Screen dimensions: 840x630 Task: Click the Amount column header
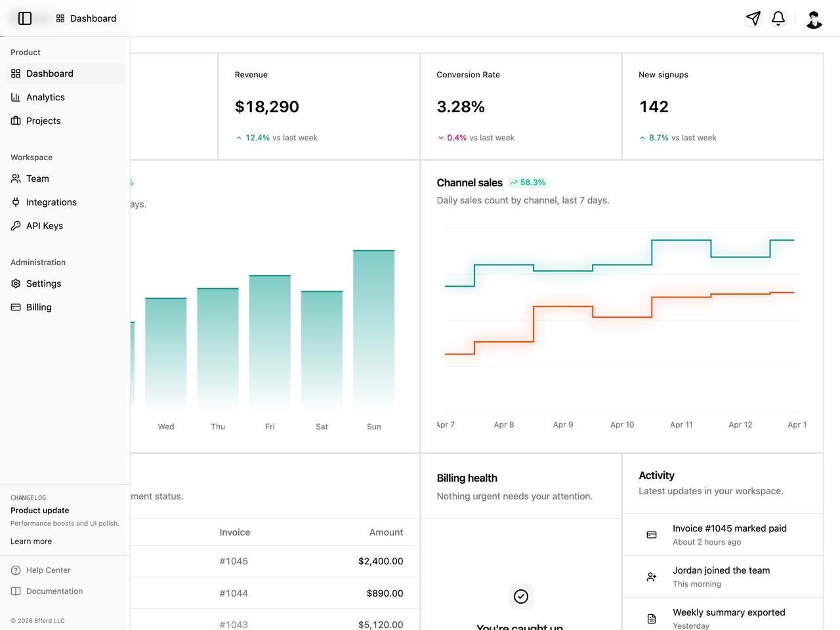(386, 532)
